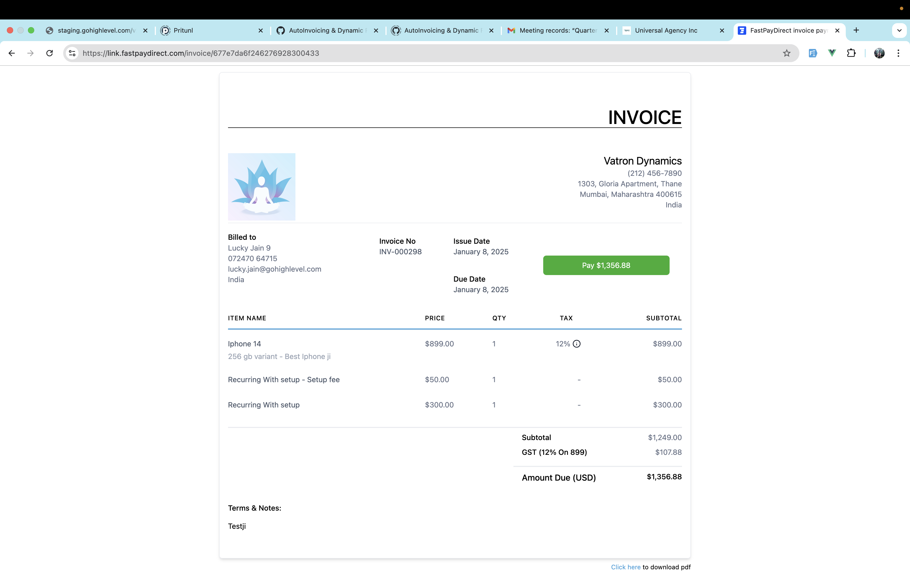The width and height of the screenshot is (910, 588).
Task: Open the browser Extensions puzzle icon
Action: tap(851, 53)
